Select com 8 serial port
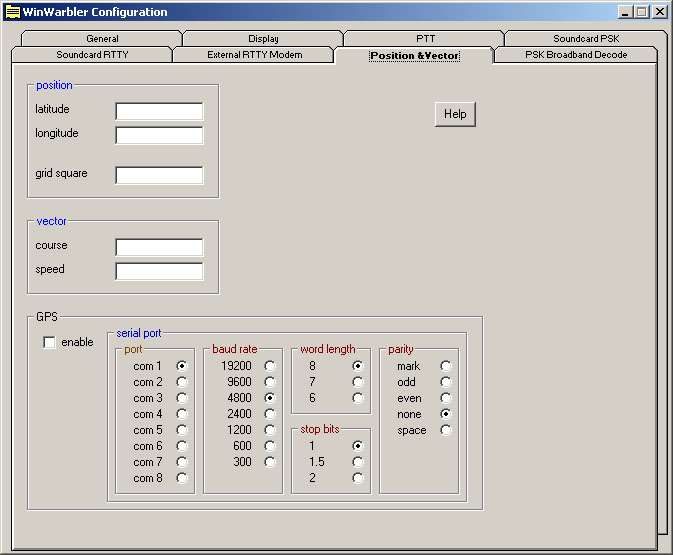Viewport: 673px width, 555px height. point(182,478)
